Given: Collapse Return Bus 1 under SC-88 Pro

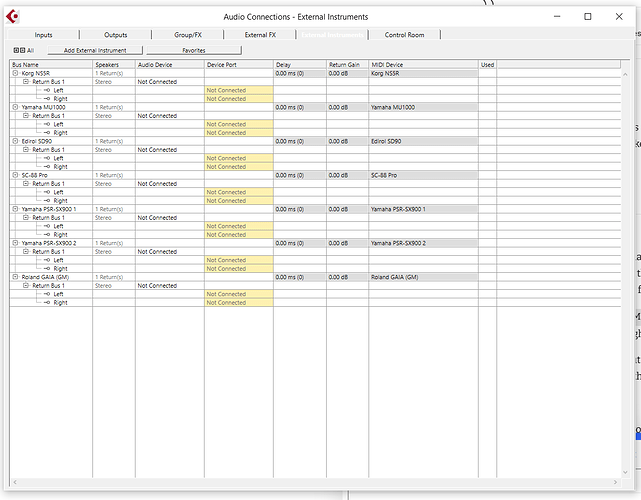Looking at the screenshot, I should pyautogui.click(x=26, y=184).
